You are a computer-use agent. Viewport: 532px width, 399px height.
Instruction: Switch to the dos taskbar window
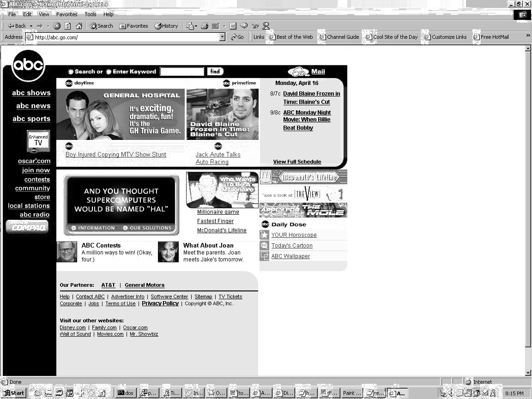125,393
